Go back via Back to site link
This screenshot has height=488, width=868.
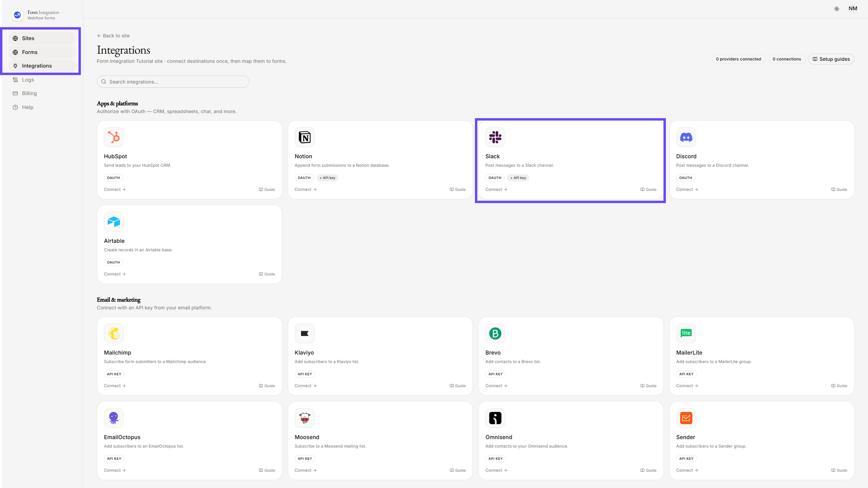pyautogui.click(x=113, y=36)
